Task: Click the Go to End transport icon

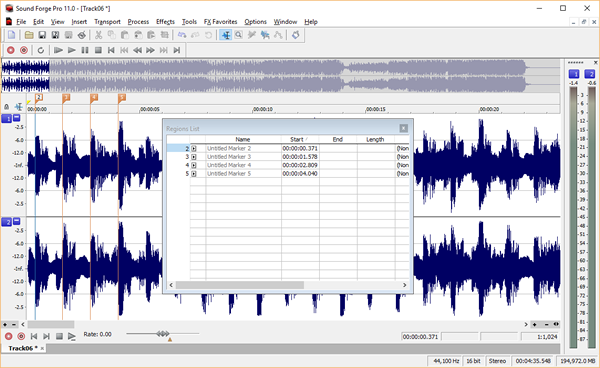Action: [x=176, y=50]
